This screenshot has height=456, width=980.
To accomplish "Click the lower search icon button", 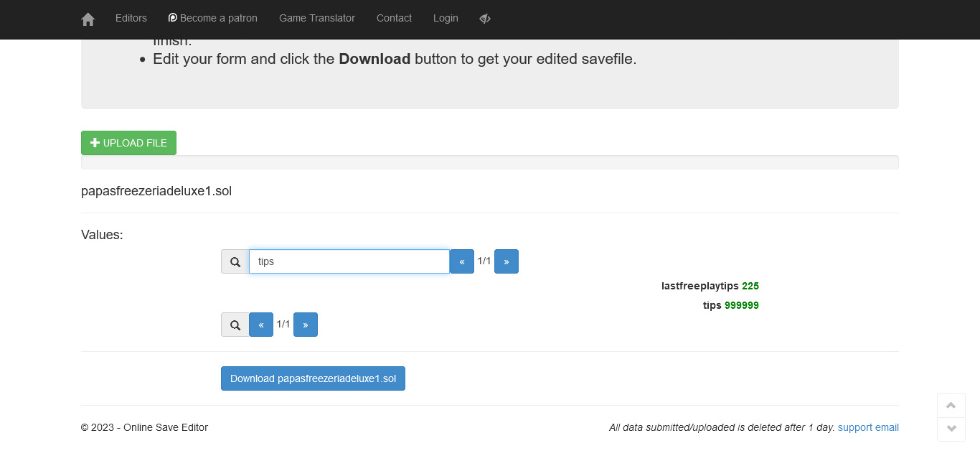I will 235,325.
